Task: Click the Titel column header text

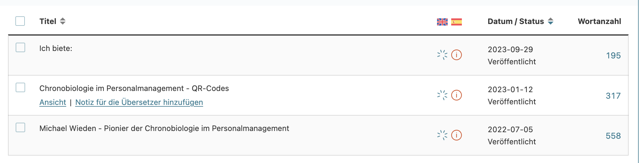Action: coord(48,21)
